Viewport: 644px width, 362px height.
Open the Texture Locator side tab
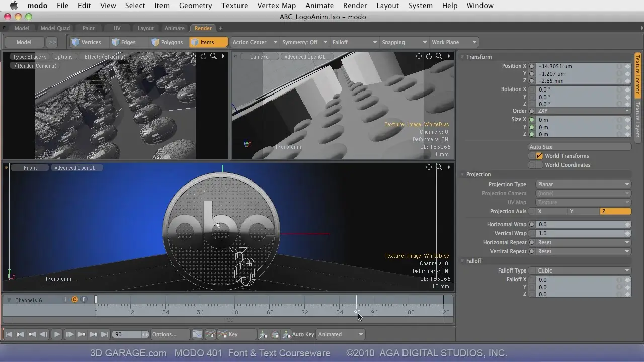(637, 75)
